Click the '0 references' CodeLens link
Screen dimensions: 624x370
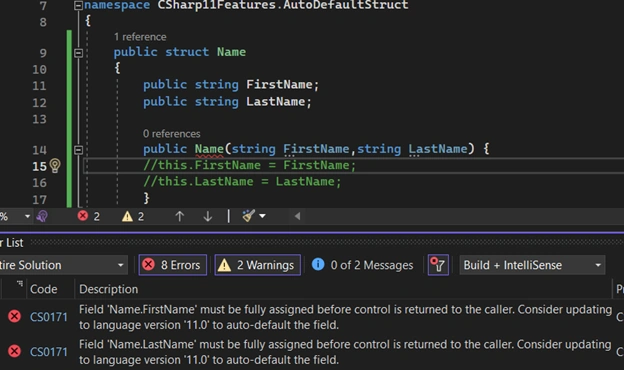172,134
